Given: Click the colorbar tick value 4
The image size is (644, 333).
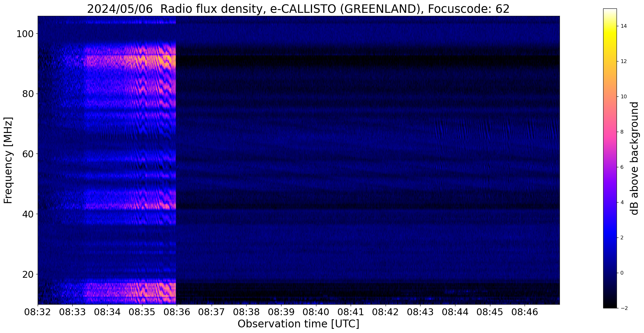Looking at the screenshot, I should (622, 203).
